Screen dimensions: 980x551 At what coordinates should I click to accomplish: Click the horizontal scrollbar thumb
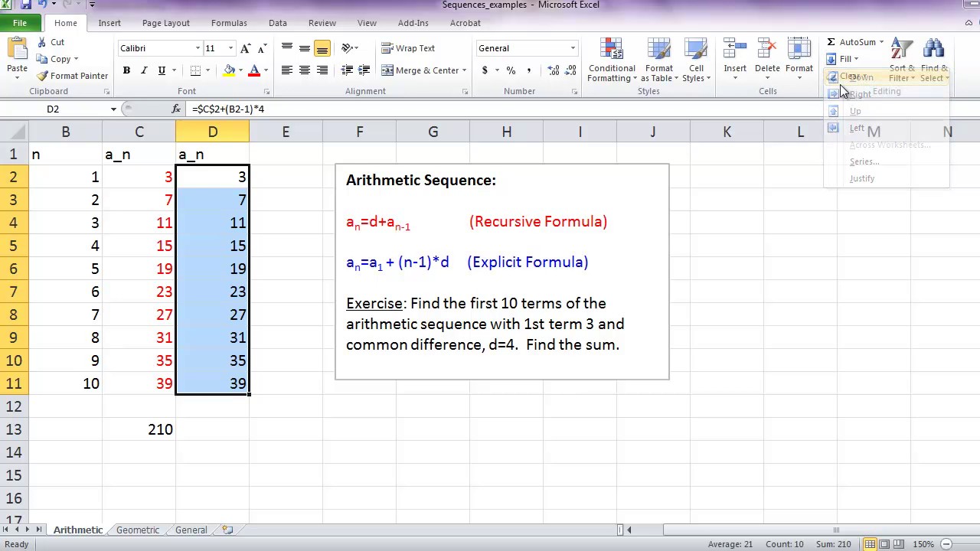click(x=835, y=530)
